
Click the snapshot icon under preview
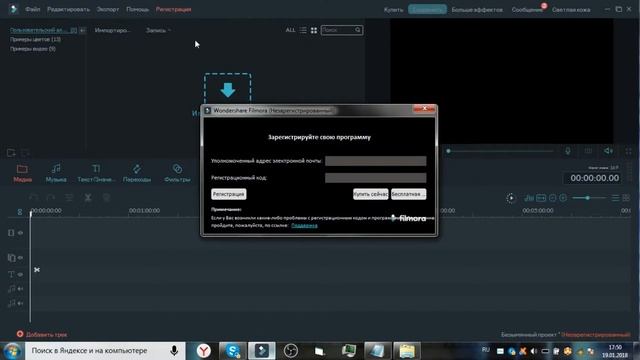588,151
